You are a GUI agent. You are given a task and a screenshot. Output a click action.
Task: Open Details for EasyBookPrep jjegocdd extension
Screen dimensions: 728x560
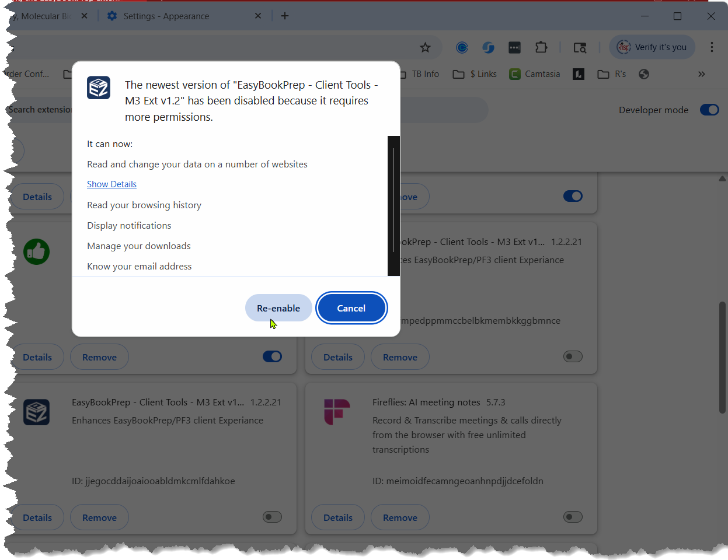[x=37, y=517]
